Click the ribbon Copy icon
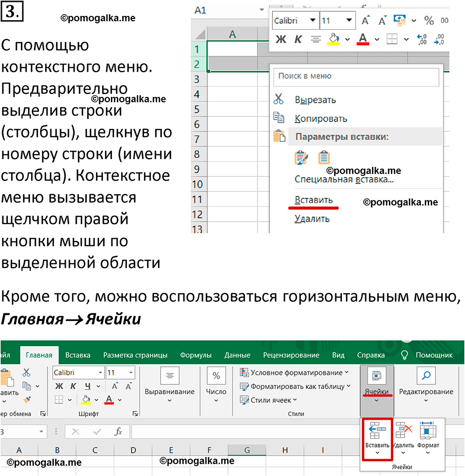Screen dimensions: 465x476 (x=27, y=386)
